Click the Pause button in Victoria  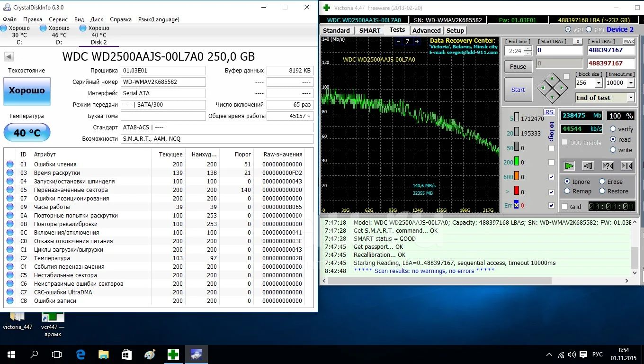518,66
